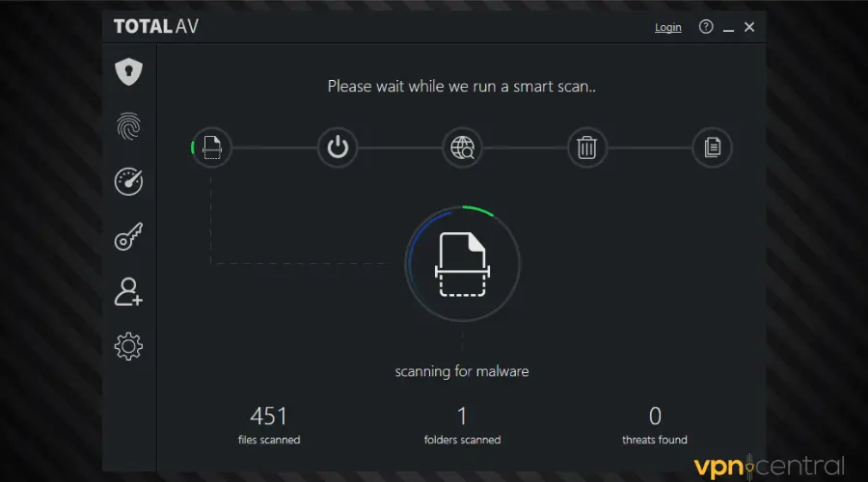Click the 1 folders scanned value
This screenshot has width=868, height=482.
(462, 416)
